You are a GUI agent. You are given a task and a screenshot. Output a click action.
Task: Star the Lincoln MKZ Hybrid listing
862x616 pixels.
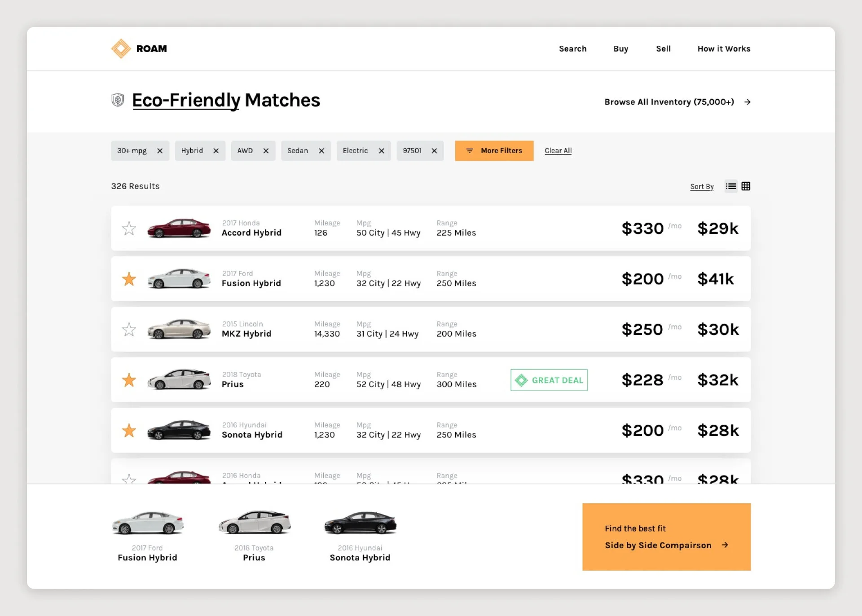point(129,330)
